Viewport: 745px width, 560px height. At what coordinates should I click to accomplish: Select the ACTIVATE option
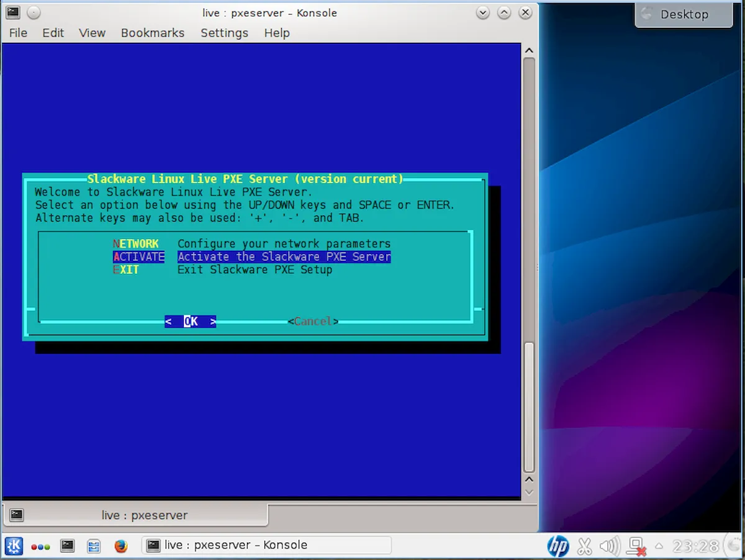139,257
